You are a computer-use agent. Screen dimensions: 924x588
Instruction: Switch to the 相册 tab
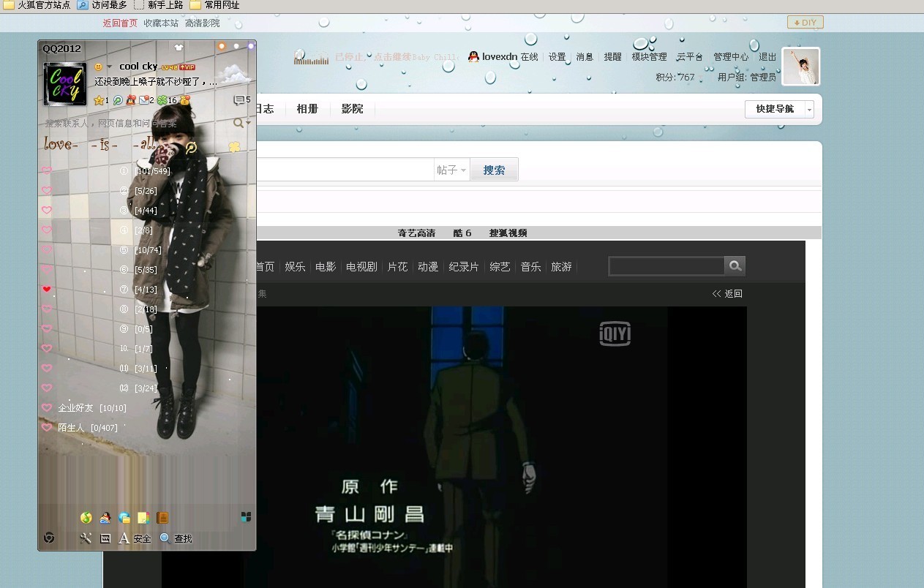307,108
